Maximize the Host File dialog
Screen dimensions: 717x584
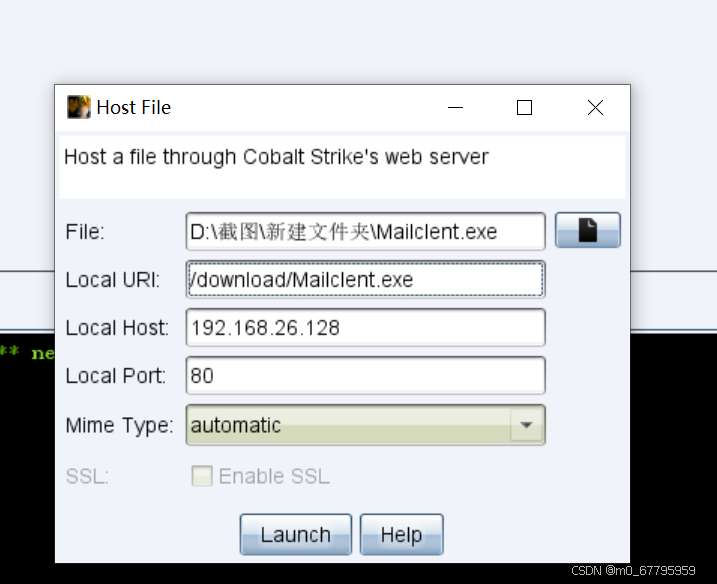[524, 108]
